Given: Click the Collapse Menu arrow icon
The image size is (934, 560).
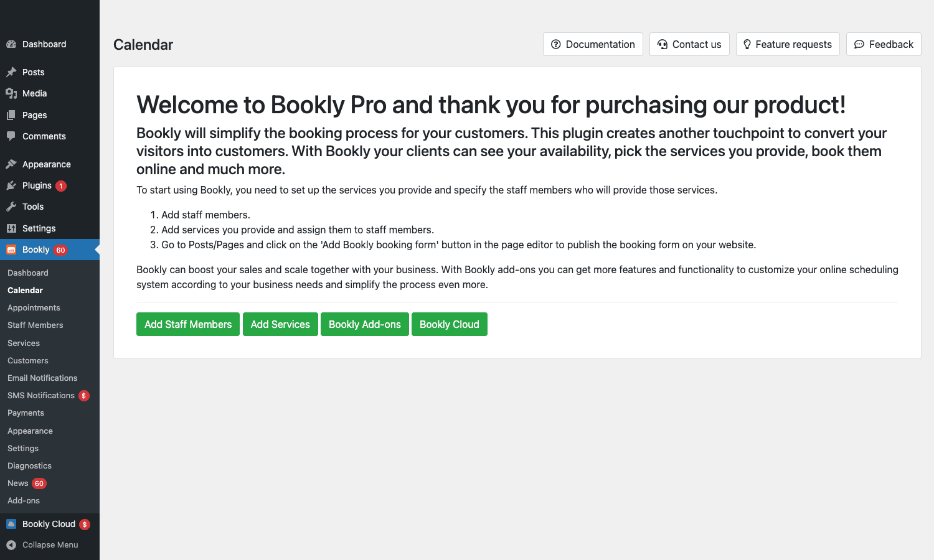Looking at the screenshot, I should 11,545.
